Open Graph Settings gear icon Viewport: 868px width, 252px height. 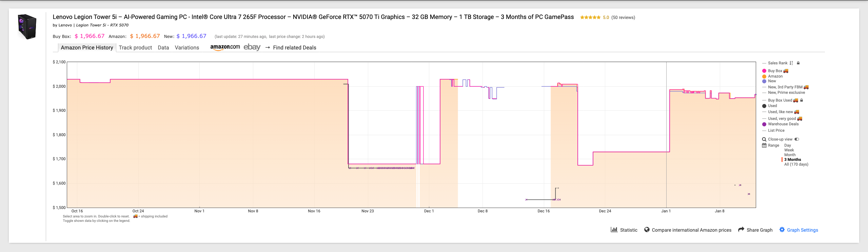782,230
